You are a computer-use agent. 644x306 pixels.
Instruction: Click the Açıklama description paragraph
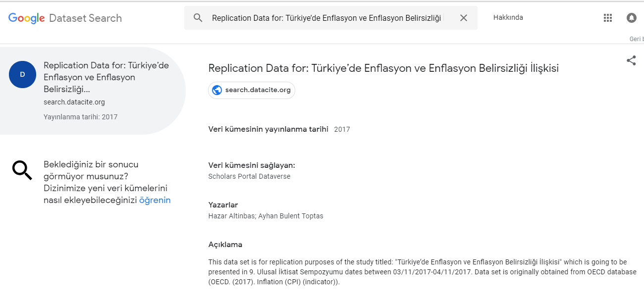coord(421,272)
